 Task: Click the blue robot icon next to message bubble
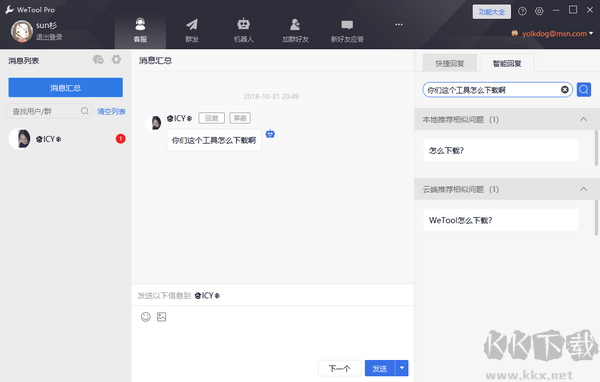pyautogui.click(x=270, y=134)
